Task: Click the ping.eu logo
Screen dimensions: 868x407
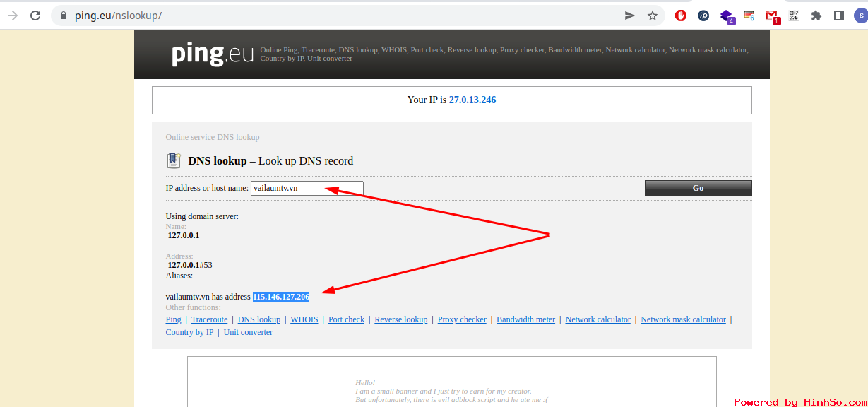Action: pos(212,54)
